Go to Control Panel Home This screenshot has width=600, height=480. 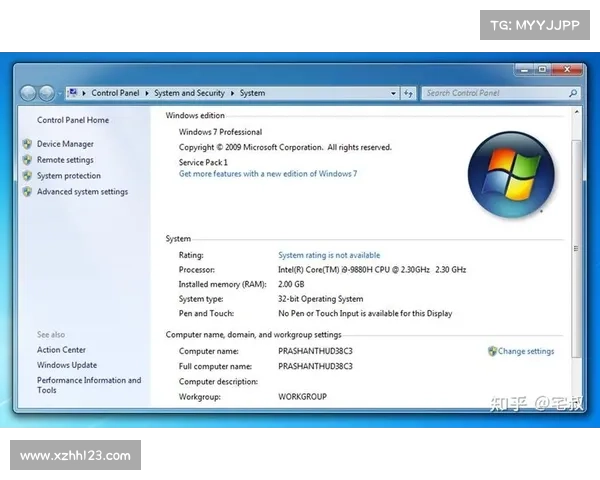pyautogui.click(x=73, y=120)
